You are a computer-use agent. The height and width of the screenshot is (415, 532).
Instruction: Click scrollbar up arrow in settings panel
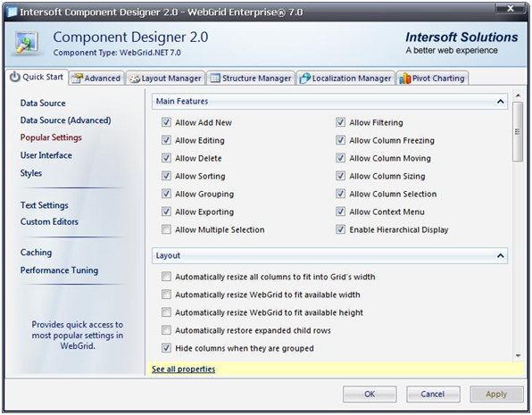tap(518, 95)
